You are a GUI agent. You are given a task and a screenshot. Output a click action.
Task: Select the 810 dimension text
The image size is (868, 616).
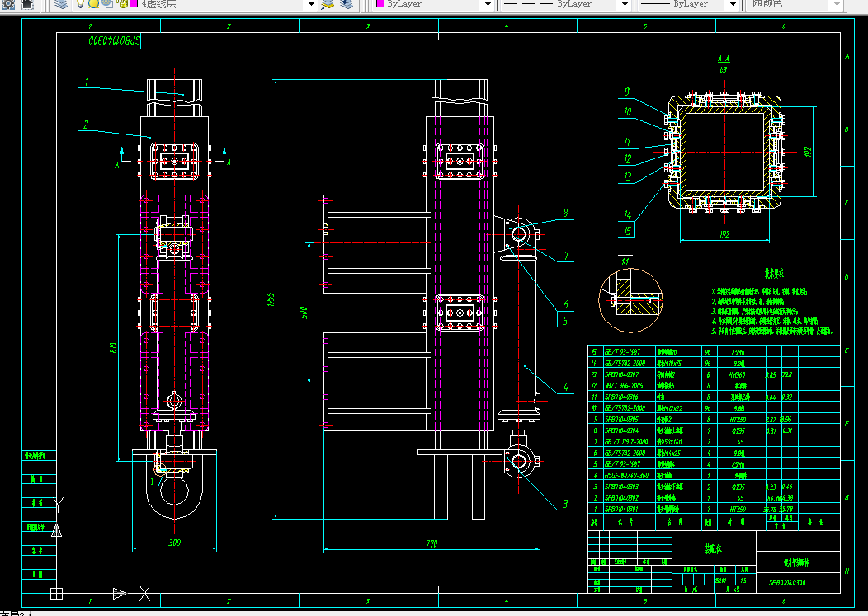[x=114, y=348]
